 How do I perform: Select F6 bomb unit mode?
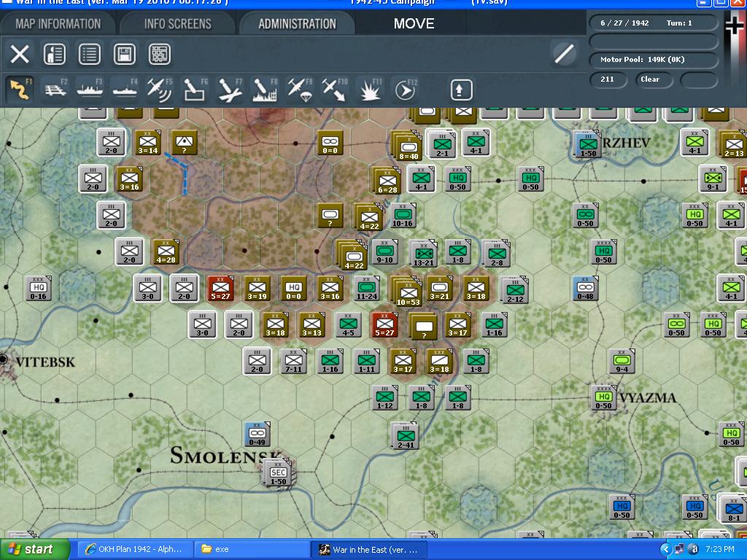195,90
